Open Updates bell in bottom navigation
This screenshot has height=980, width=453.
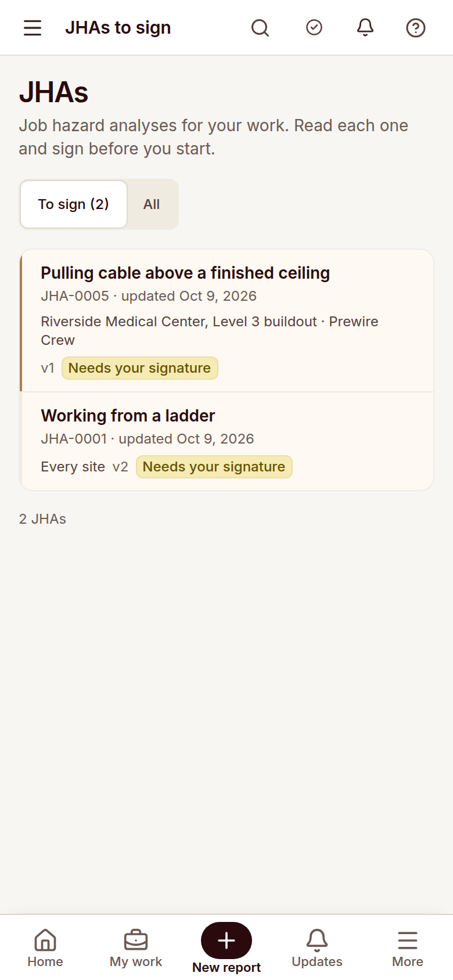(x=317, y=948)
